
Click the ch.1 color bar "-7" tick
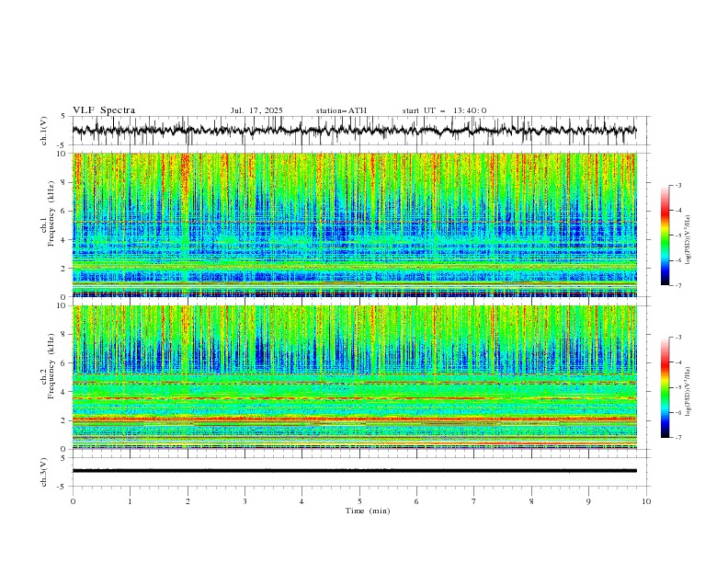point(677,286)
